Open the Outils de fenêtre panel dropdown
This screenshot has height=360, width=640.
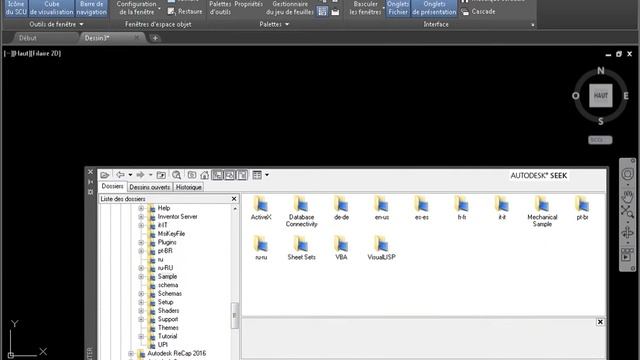click(x=56, y=24)
